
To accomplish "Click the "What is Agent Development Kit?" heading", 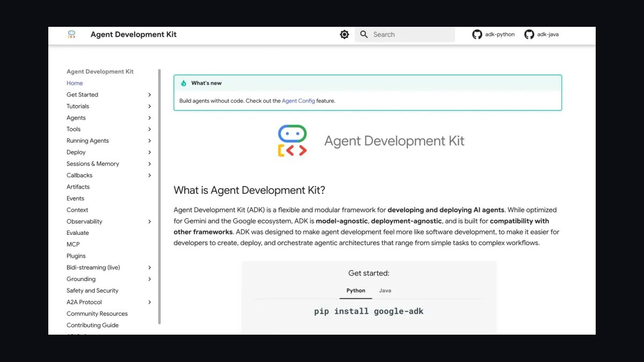I will point(250,190).
